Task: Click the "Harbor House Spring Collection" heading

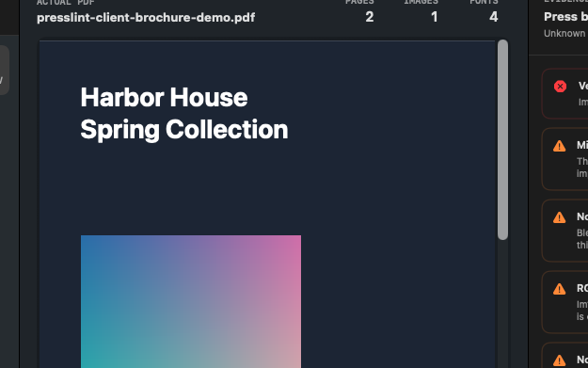Action: tap(184, 114)
